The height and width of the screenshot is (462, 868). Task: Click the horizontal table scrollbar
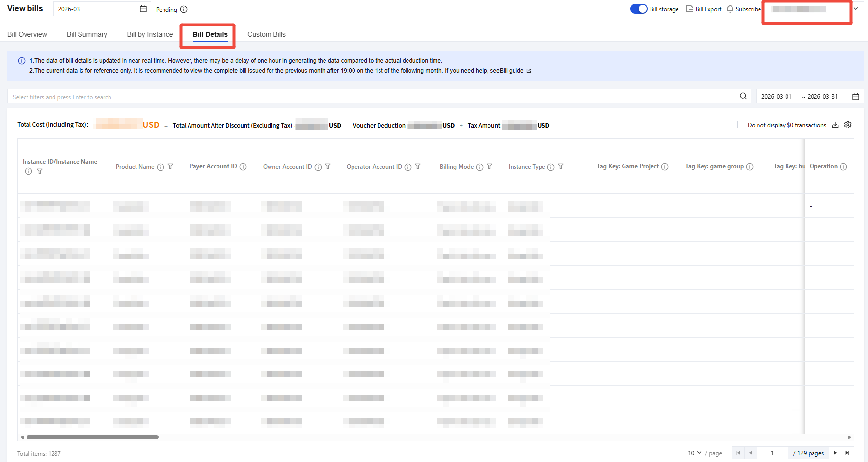(92, 437)
